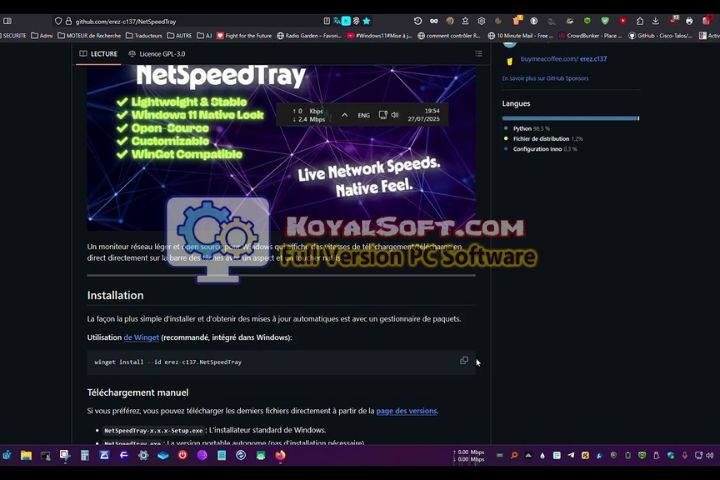Click the bookmark star in address bar
720x480 pixels.
click(366, 21)
